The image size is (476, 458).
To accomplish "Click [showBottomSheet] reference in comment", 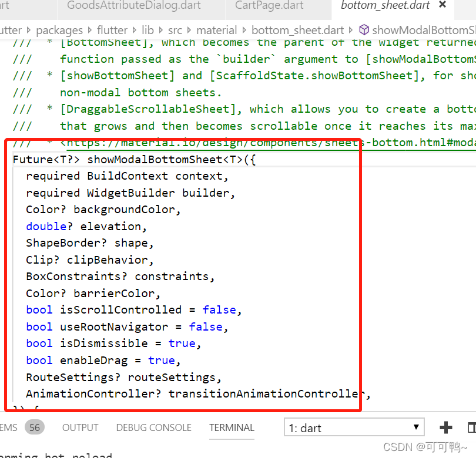I will (118, 76).
